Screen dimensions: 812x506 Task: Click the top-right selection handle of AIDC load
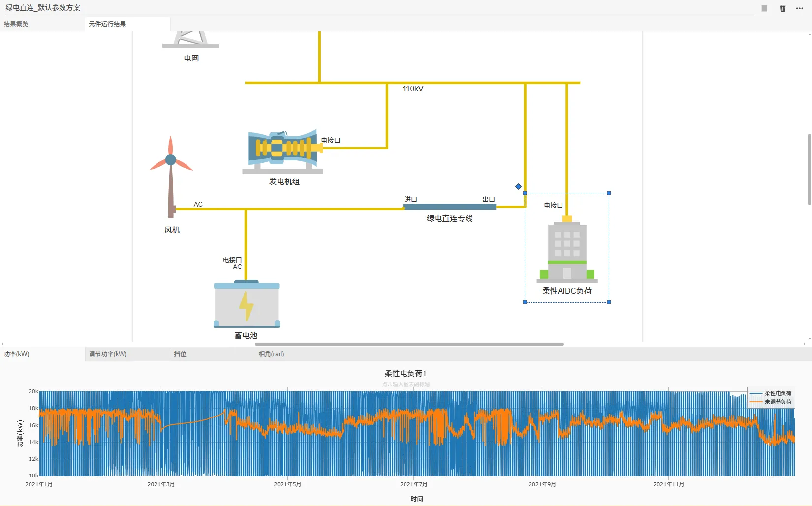point(609,193)
